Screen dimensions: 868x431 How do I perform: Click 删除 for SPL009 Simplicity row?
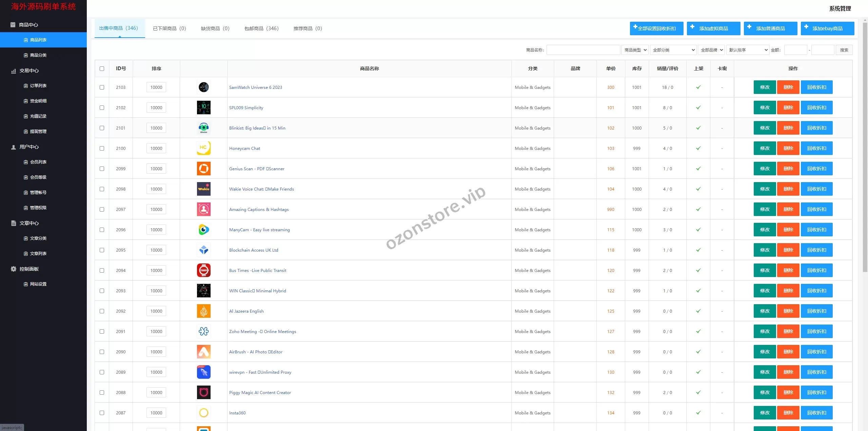788,107
